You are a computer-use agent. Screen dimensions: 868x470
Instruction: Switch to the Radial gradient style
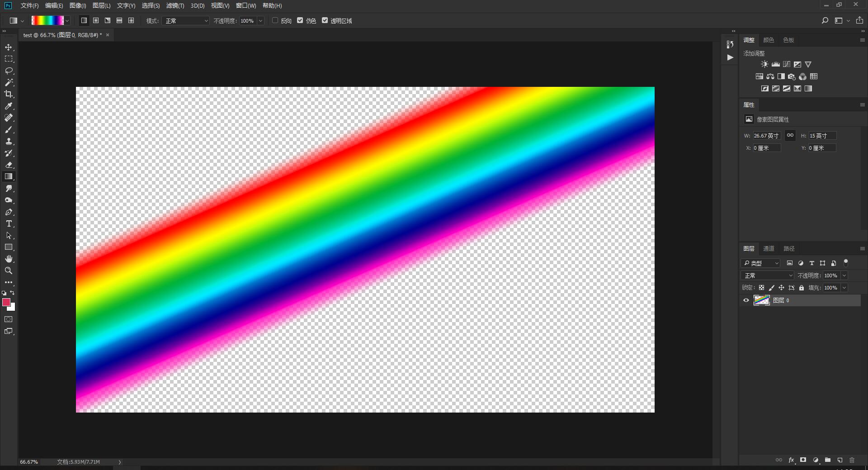tap(95, 20)
